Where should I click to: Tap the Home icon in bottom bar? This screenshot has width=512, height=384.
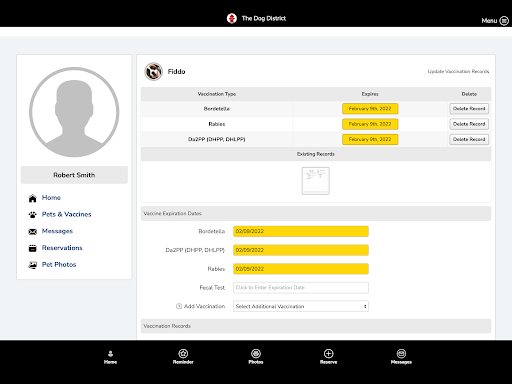110,354
